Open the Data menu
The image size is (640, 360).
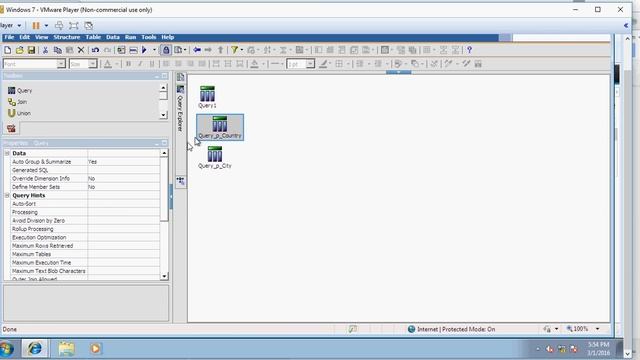click(x=113, y=37)
